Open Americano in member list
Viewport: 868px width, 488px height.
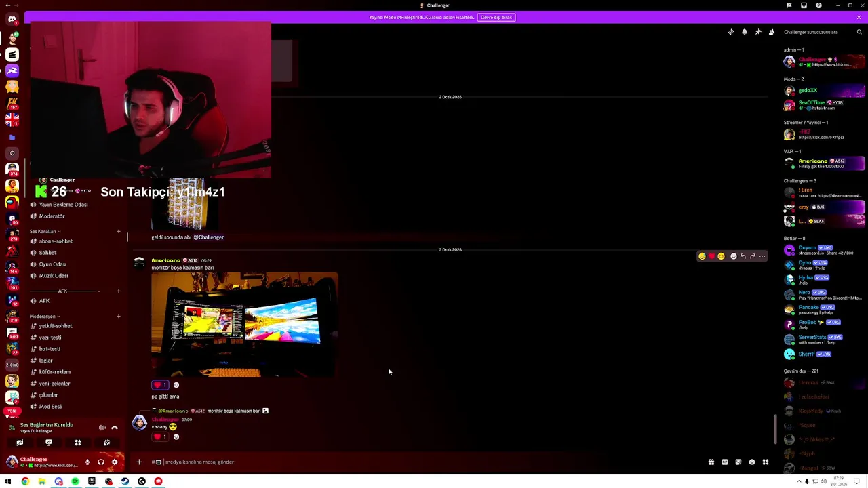824,163
